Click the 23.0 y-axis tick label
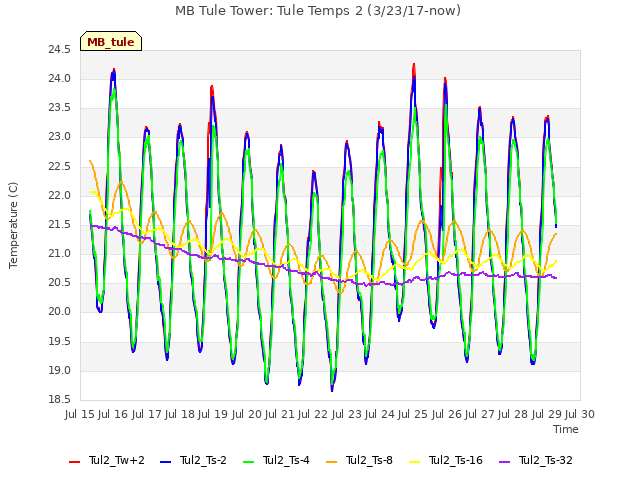The image size is (640, 480). [x=60, y=137]
